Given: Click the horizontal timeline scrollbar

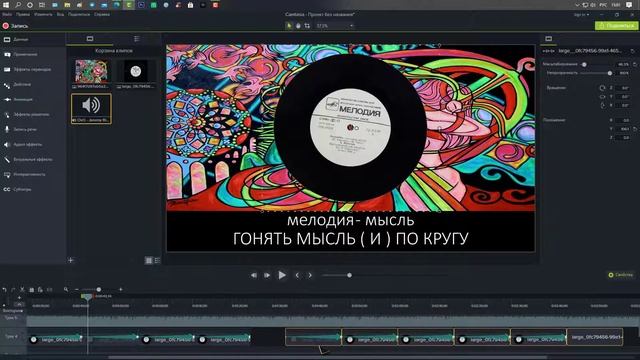Looking at the screenshot, I should [327, 358].
